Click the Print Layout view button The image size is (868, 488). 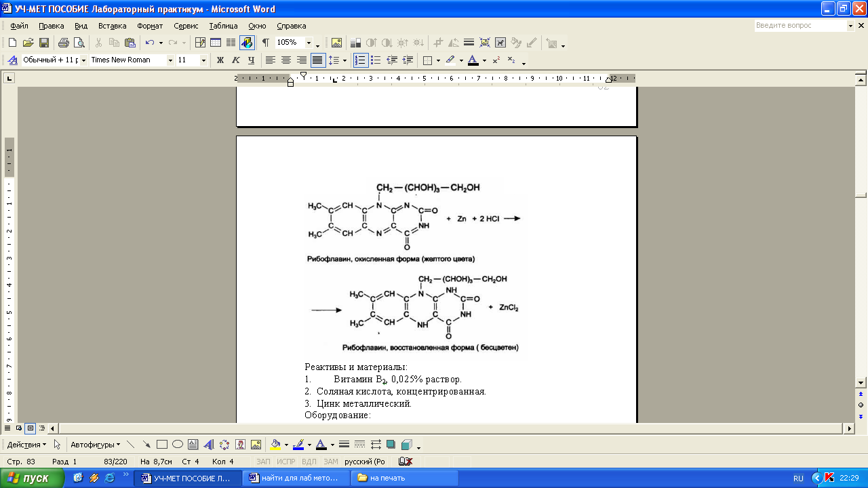tap(30, 428)
